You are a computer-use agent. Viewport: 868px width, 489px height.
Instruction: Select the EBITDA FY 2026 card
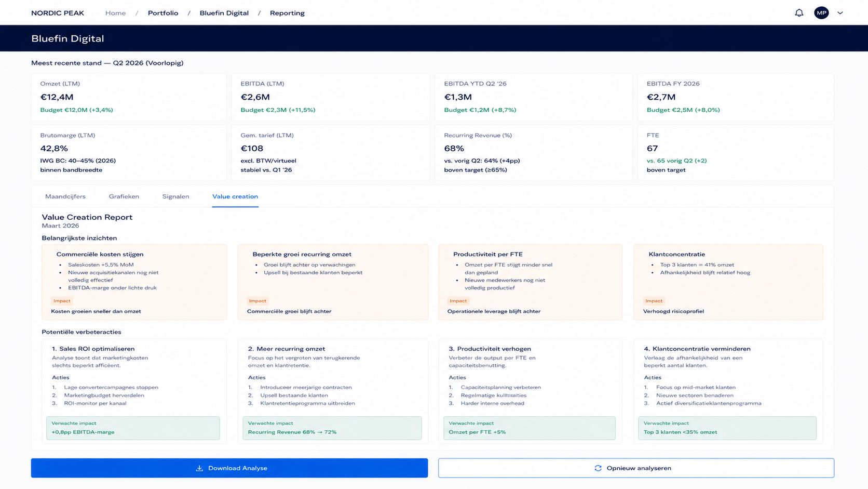click(736, 97)
